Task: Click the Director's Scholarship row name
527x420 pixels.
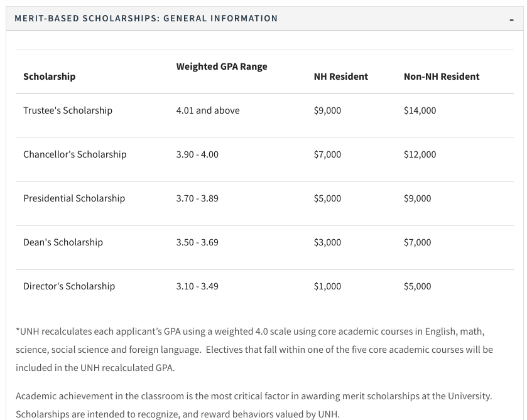Action: (69, 286)
